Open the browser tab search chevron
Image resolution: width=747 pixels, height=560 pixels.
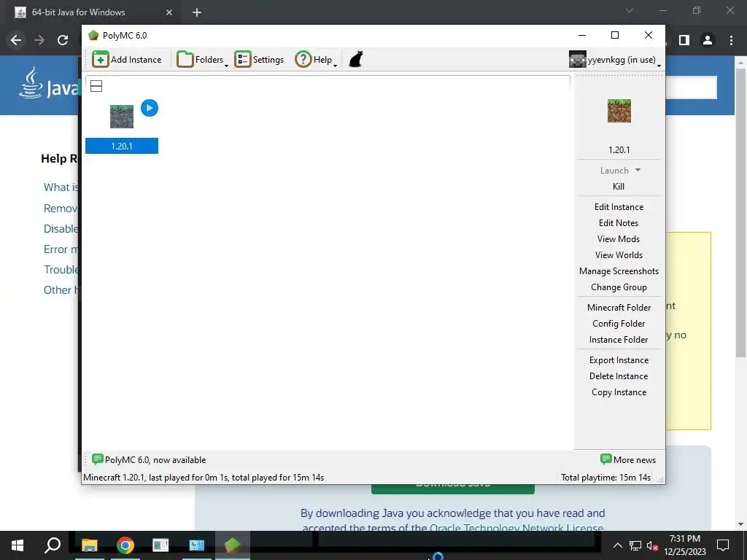pyautogui.click(x=630, y=10)
